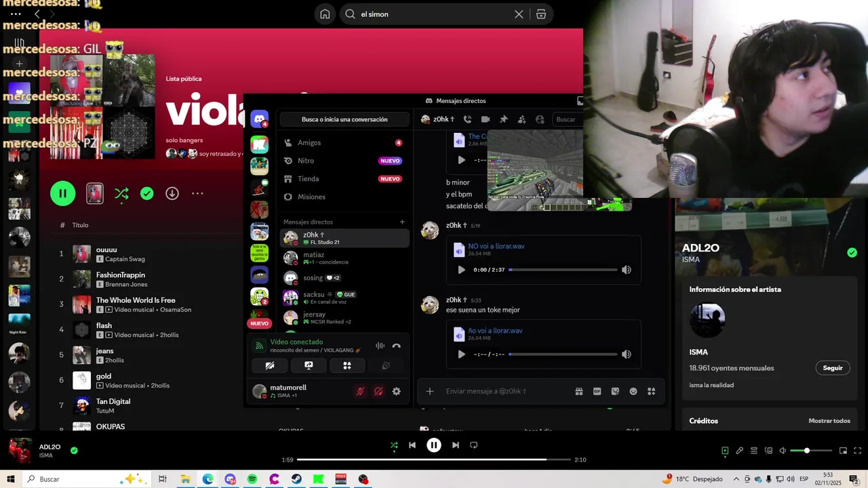Toggle saved-to-library check on playlist
The height and width of the screenshot is (488, 868).
(146, 194)
